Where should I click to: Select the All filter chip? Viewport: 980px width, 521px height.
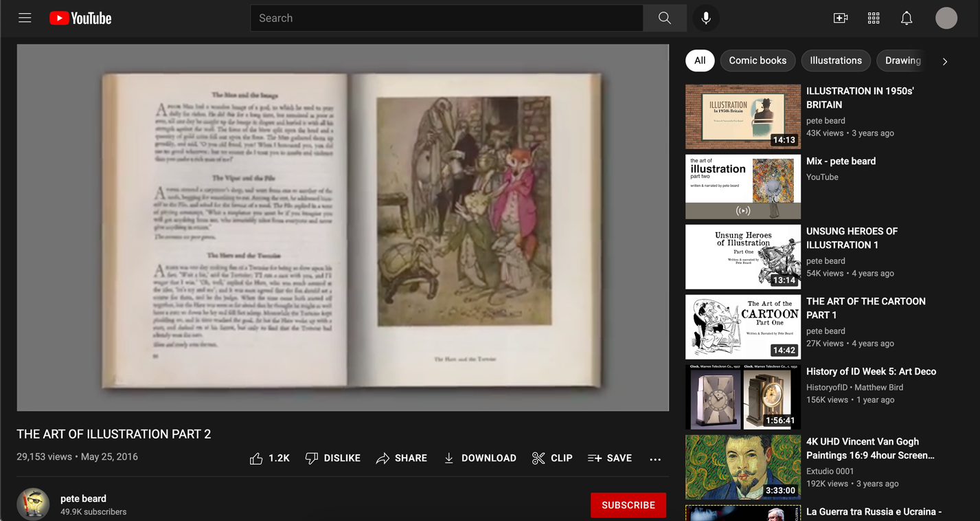click(x=700, y=60)
